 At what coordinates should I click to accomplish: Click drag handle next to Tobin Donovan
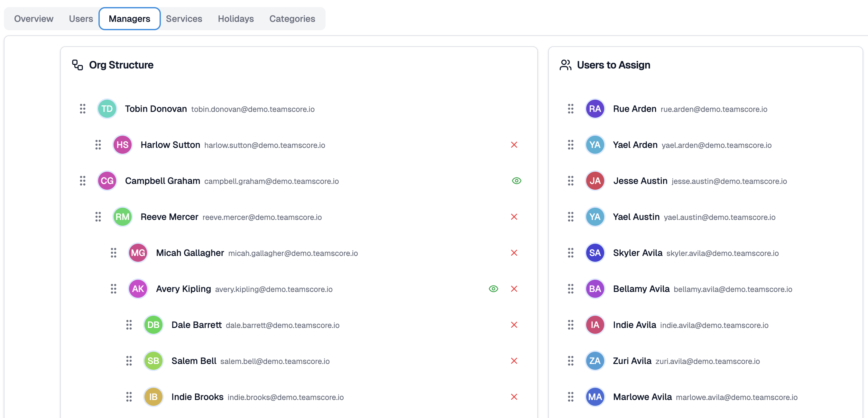coord(83,109)
